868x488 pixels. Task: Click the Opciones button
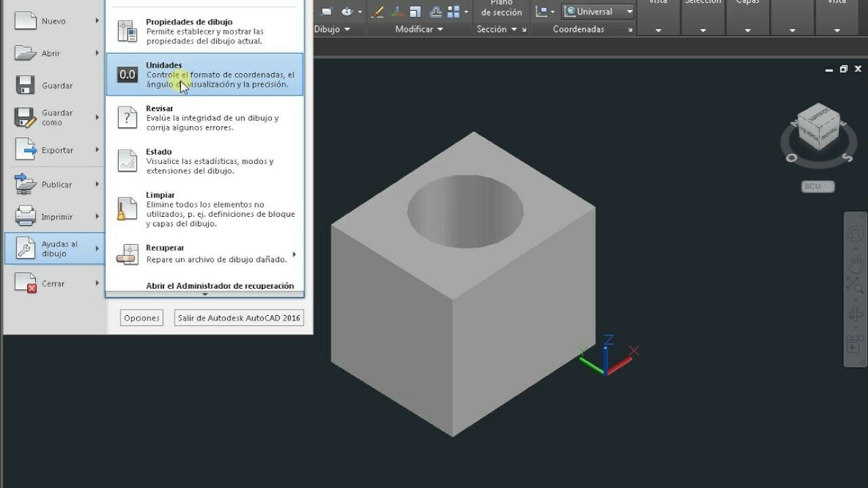pyautogui.click(x=142, y=318)
